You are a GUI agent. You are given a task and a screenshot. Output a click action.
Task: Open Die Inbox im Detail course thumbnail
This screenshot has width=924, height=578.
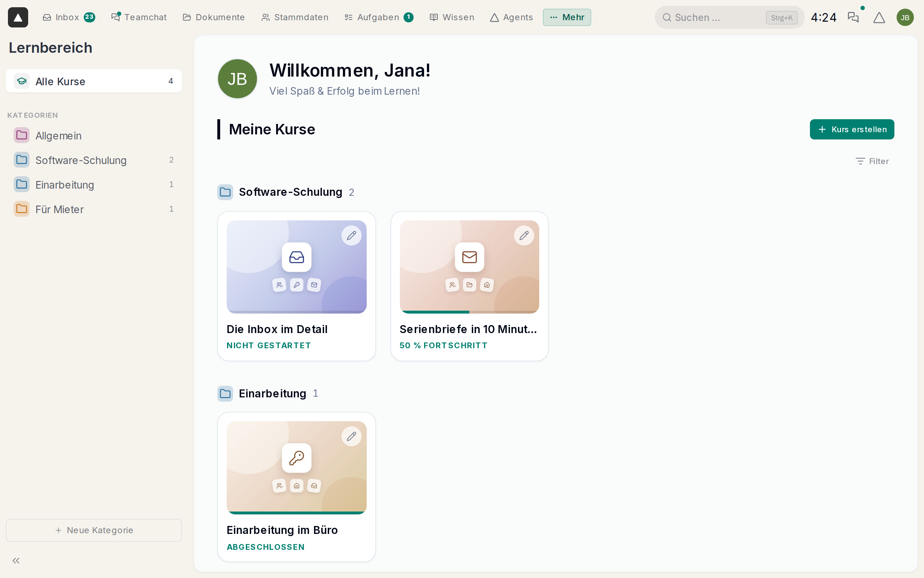(296, 267)
